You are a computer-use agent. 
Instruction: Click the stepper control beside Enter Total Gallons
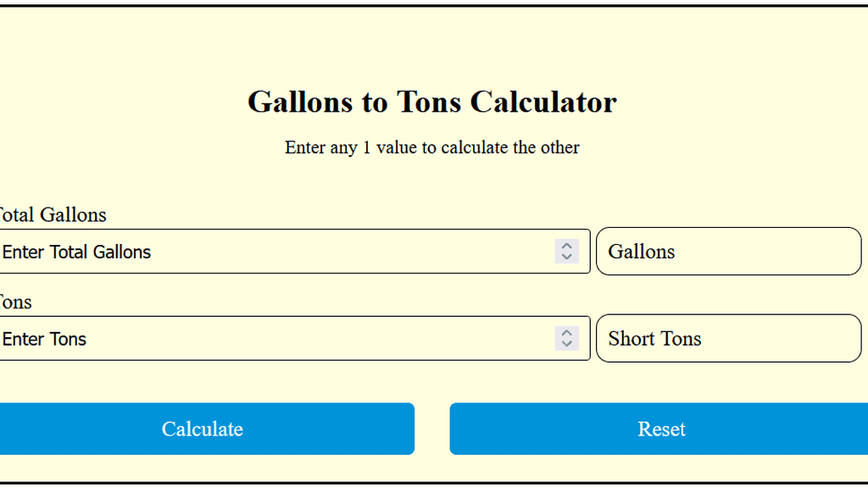point(567,252)
